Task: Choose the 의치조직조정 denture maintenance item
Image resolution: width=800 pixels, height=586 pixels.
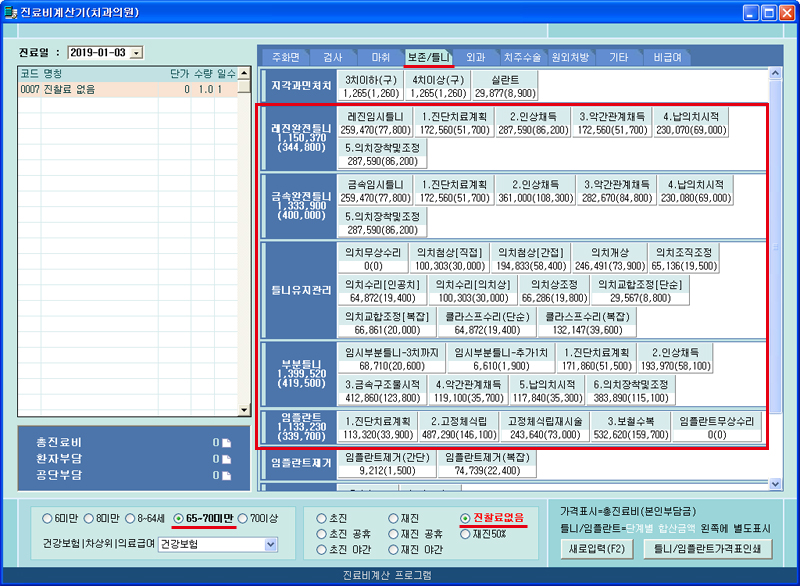Action: 683,260
